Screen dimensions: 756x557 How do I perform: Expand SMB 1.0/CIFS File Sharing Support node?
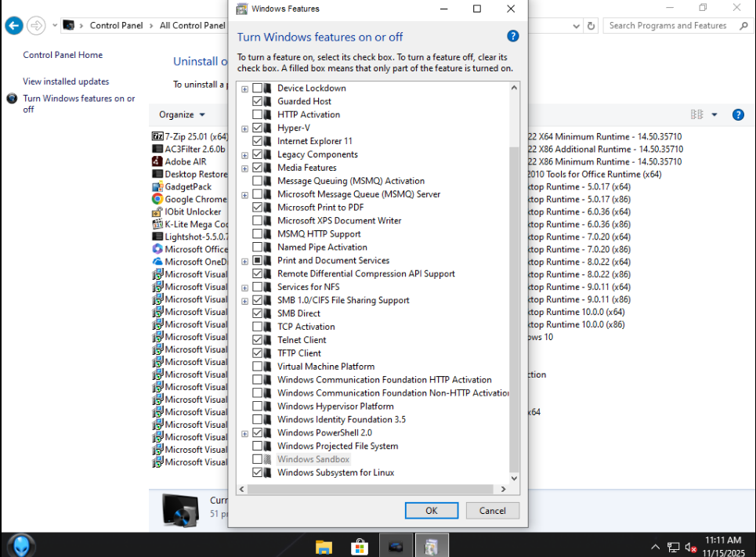245,301
